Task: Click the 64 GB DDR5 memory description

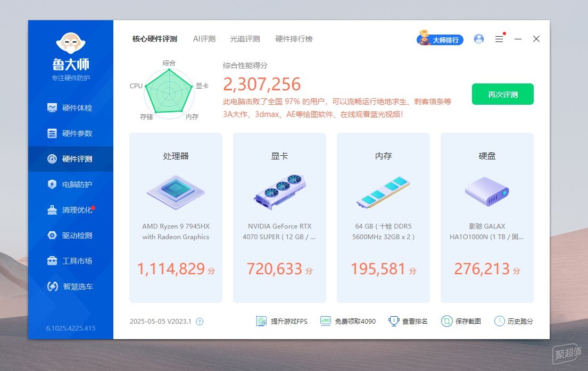Action: point(383,232)
